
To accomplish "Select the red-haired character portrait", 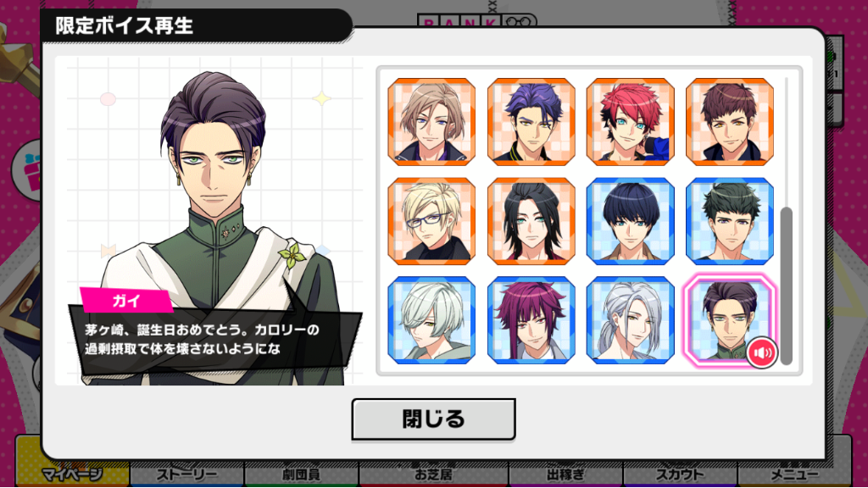I will coord(630,122).
